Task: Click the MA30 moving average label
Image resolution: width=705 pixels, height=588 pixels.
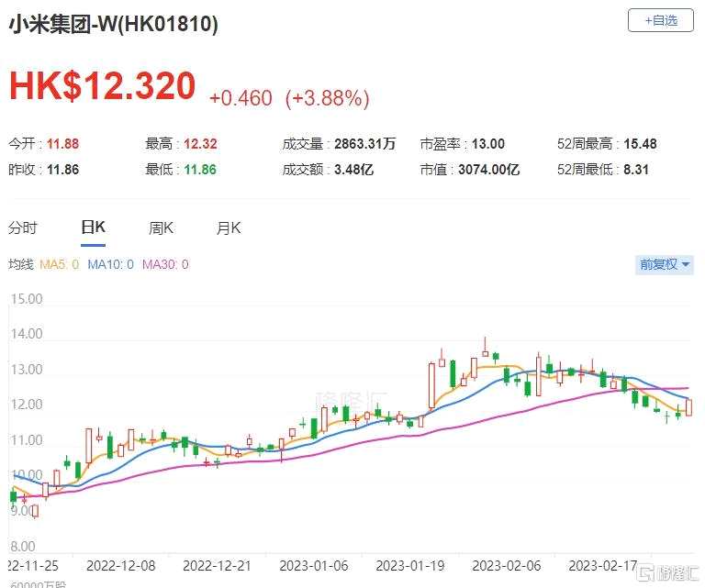Action: pyautogui.click(x=165, y=264)
